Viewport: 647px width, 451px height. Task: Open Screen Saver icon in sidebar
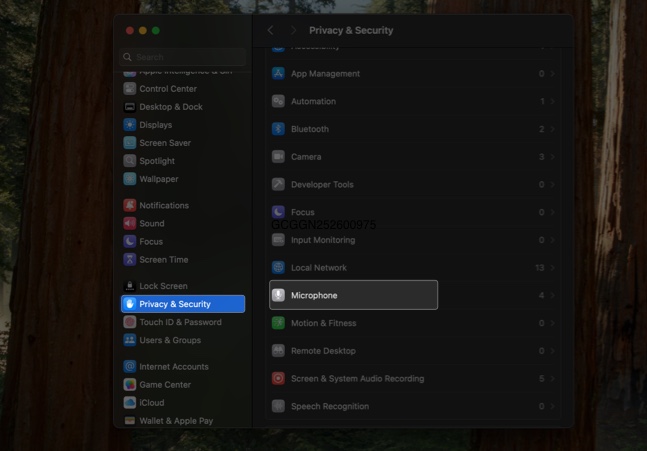click(x=130, y=143)
